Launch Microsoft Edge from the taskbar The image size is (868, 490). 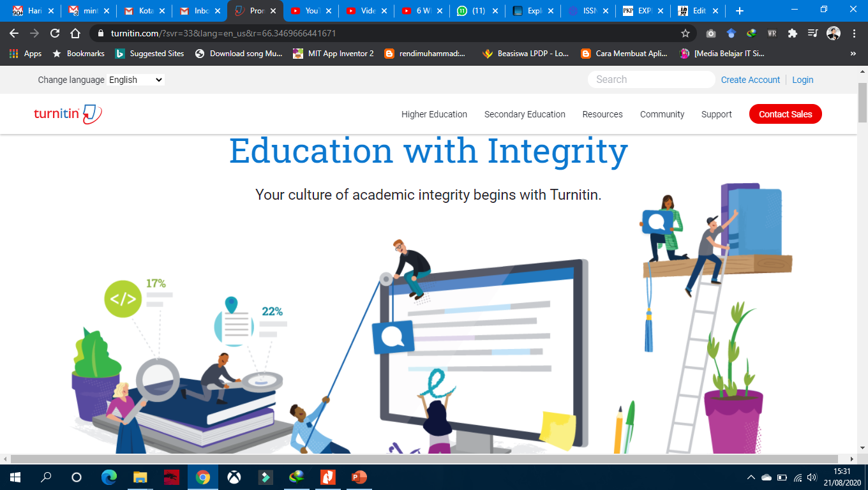coord(109,477)
